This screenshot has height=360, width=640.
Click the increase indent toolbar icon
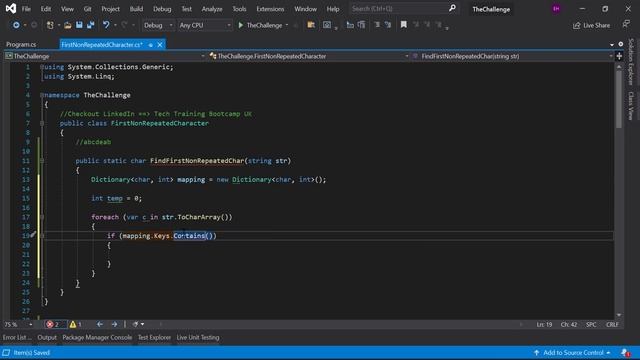[361, 25]
